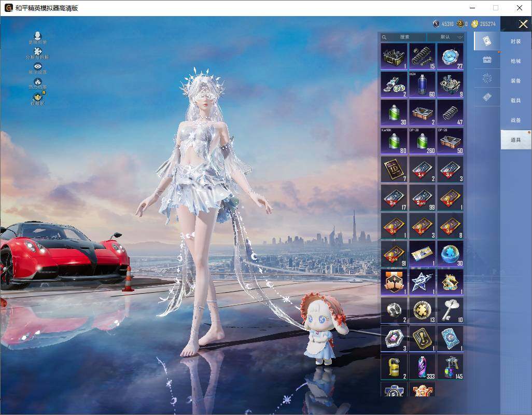
Task: Open the flame-shaped icon under the eye icon
Action: [x=38, y=84]
